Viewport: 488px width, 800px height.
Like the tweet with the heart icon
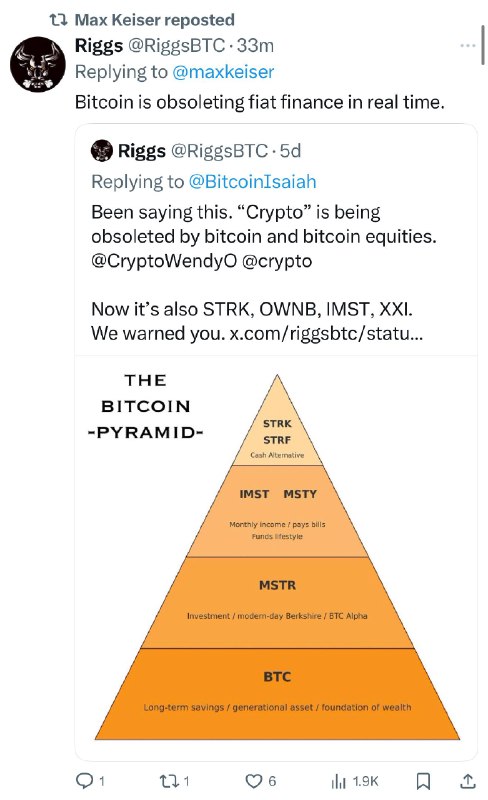click(253, 781)
